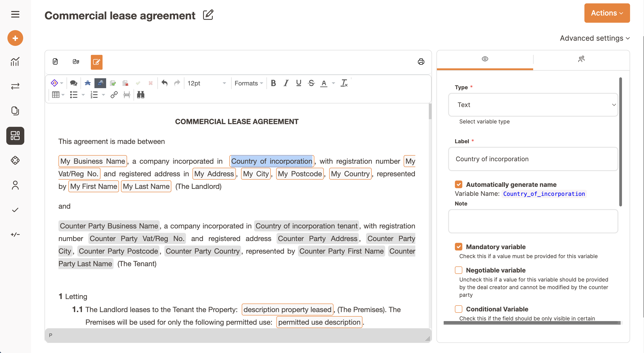The height and width of the screenshot is (353, 644).
Task: Open the Actions menu
Action: [x=607, y=13]
